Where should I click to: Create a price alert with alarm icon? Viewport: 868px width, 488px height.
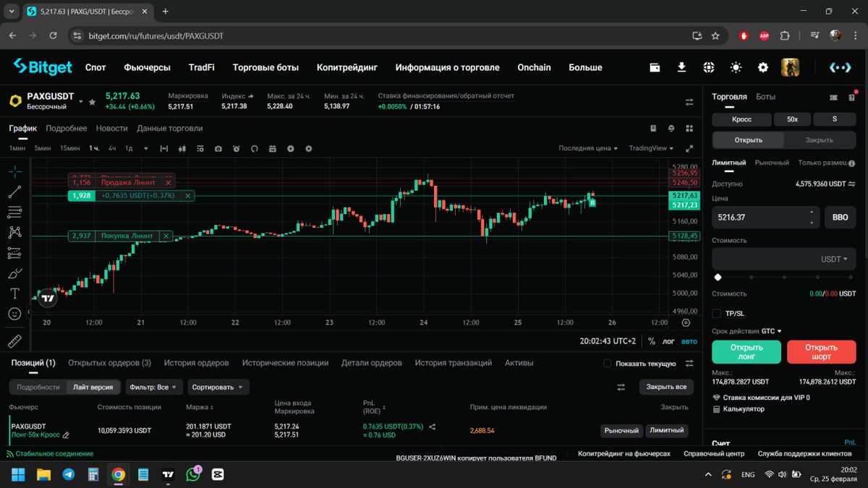click(237, 148)
